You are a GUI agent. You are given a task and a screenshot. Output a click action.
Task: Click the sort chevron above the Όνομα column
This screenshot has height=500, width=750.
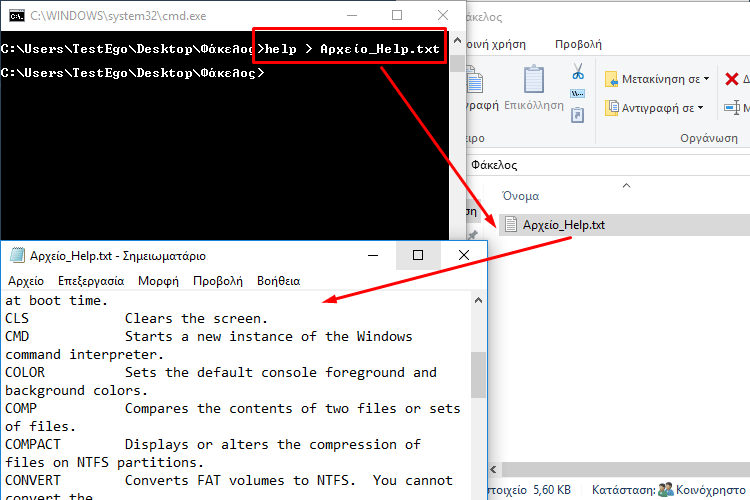[627, 185]
